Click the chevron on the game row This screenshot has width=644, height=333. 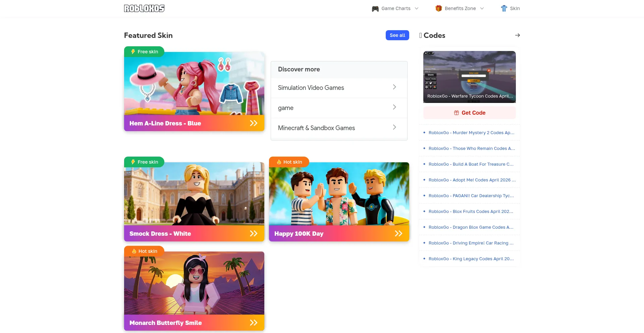[x=394, y=107]
